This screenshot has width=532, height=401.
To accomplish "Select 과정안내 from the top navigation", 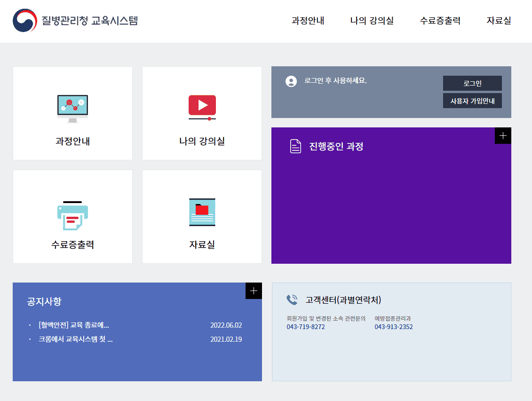I will point(308,21).
